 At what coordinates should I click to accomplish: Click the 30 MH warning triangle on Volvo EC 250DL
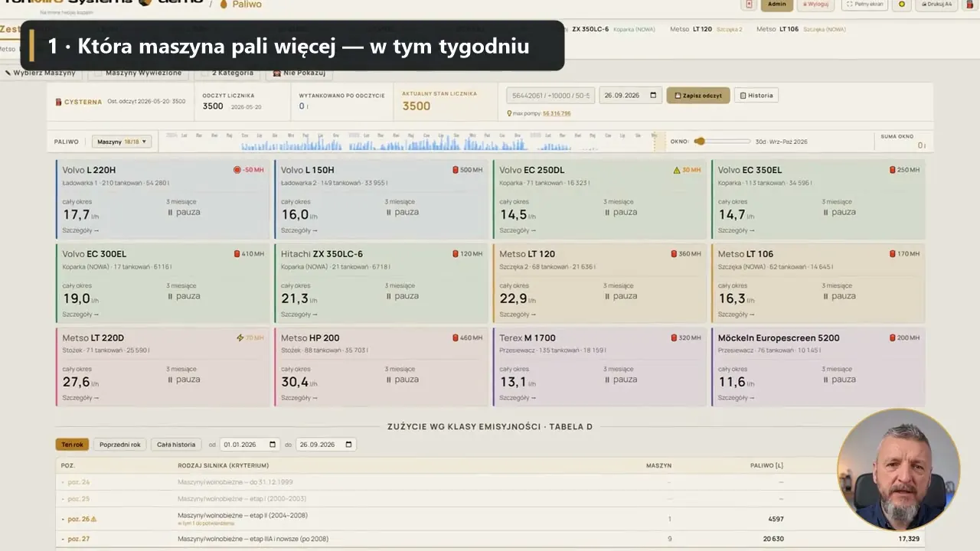(677, 170)
